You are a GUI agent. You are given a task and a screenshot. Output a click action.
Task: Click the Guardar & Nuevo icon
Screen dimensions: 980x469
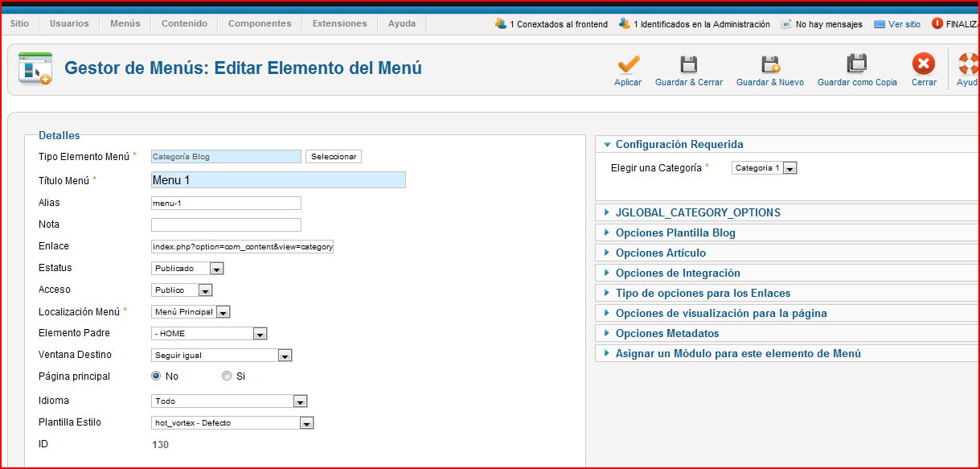[770, 65]
